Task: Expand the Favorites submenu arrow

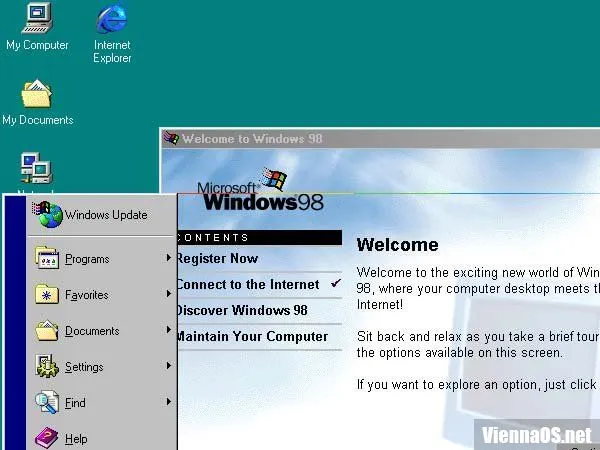Action: (168, 294)
